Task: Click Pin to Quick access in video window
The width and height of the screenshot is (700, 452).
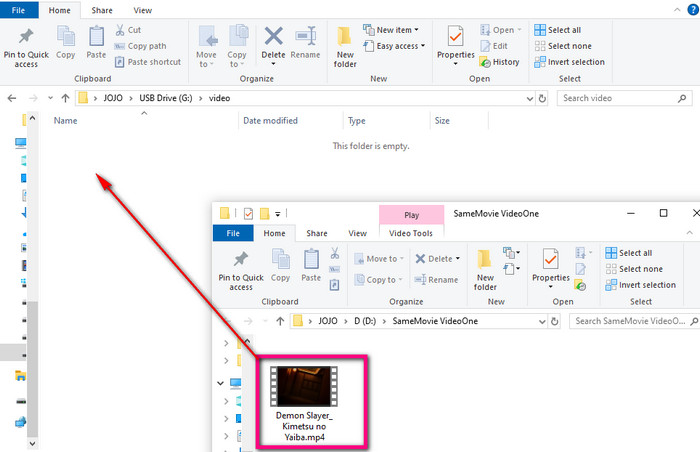Action: (x=26, y=47)
